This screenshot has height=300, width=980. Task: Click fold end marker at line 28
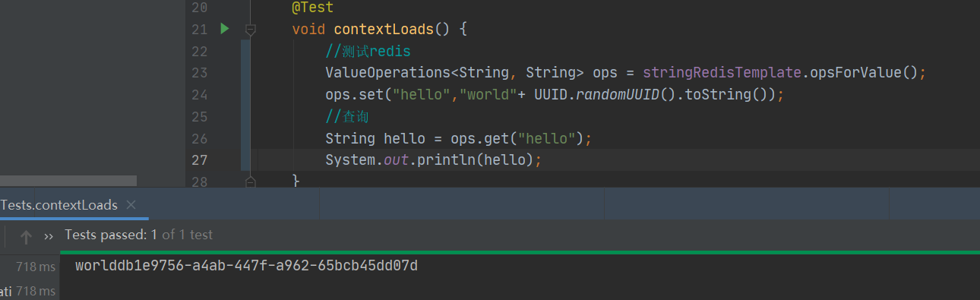(250, 182)
